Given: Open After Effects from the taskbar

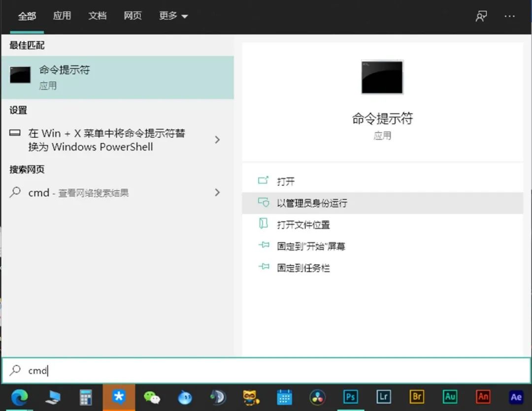Looking at the screenshot, I should click(x=516, y=397).
